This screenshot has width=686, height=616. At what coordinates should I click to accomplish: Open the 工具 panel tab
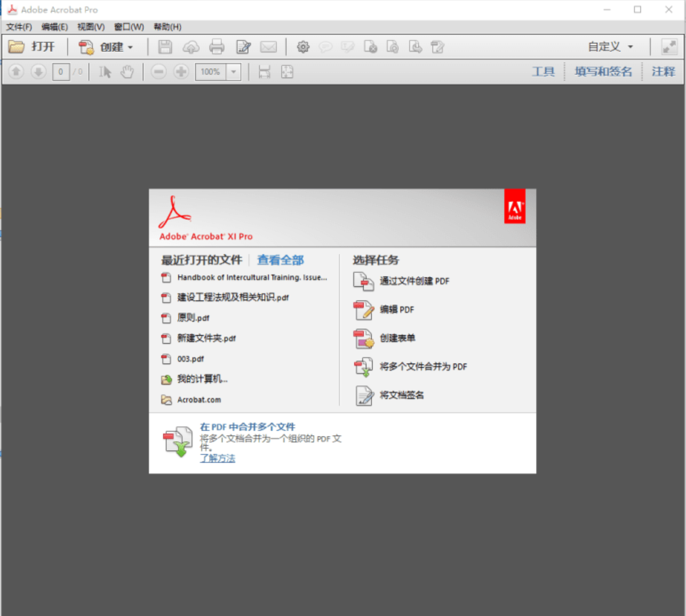[543, 71]
